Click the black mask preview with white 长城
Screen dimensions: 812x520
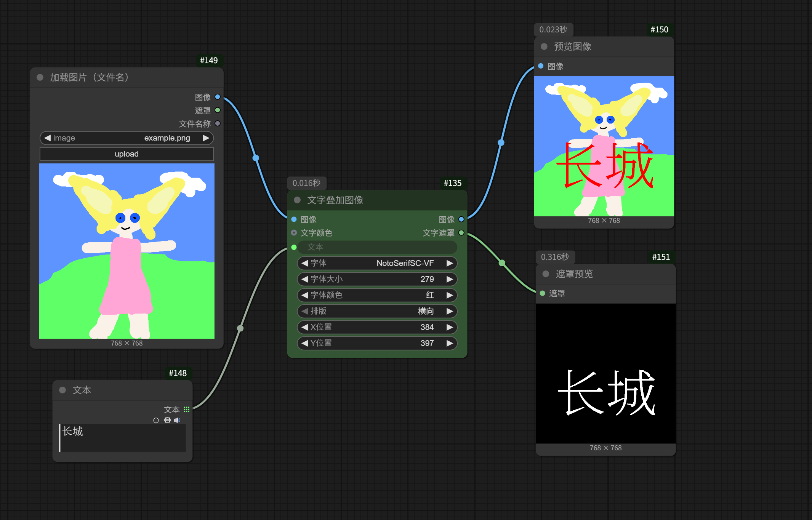[605, 373]
